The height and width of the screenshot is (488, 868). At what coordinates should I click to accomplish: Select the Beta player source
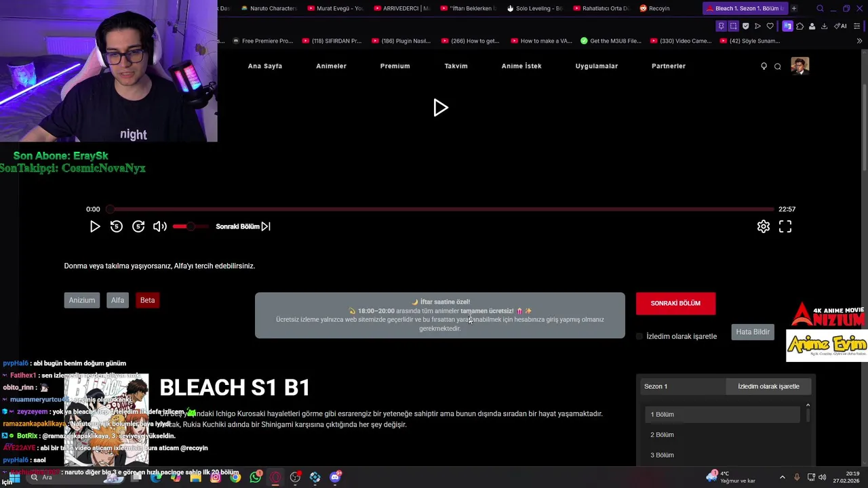[x=147, y=300]
